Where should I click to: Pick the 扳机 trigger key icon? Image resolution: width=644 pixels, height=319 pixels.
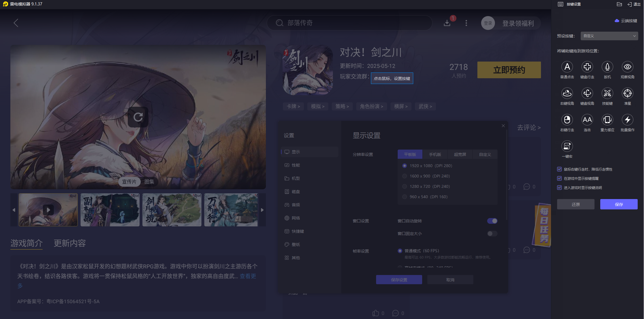tap(607, 67)
